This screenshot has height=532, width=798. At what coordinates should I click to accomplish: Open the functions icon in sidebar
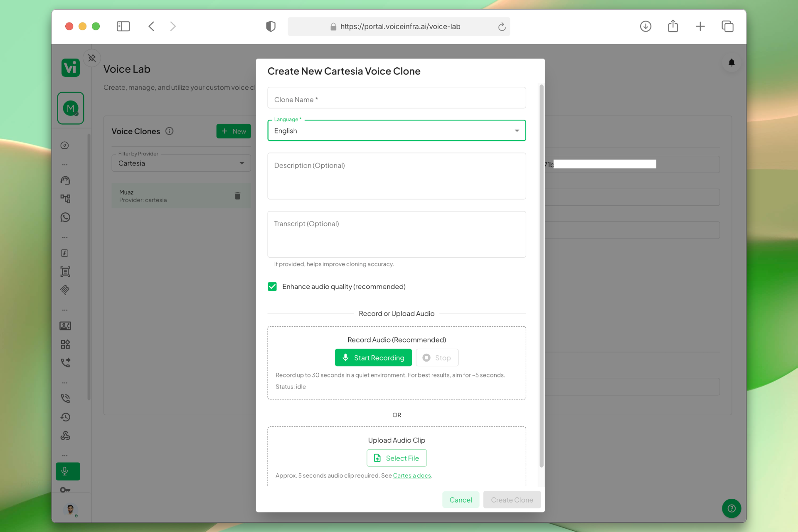(65, 253)
